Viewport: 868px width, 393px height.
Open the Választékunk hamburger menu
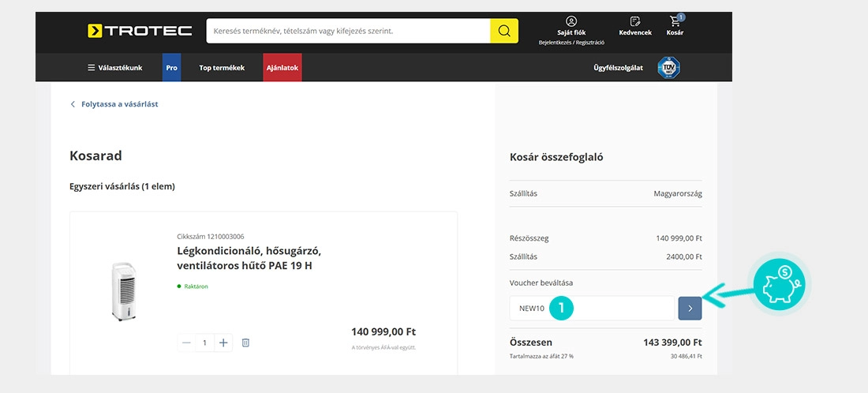[114, 68]
